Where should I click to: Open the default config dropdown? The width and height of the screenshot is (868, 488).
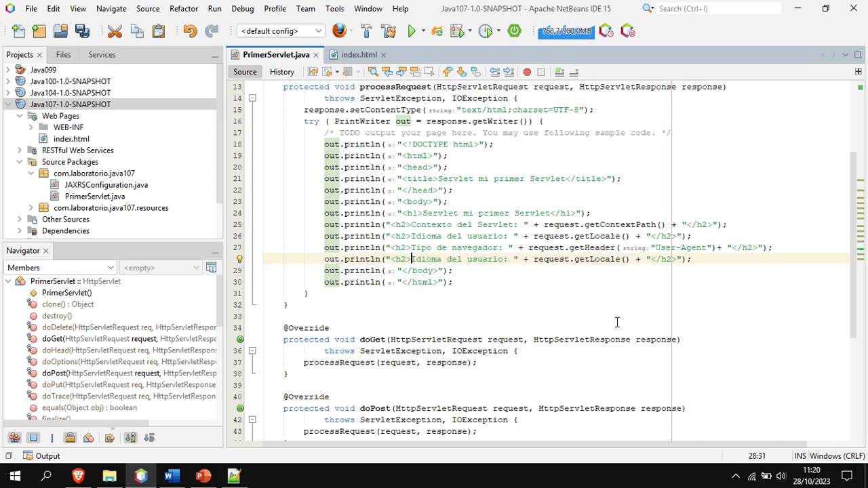281,31
